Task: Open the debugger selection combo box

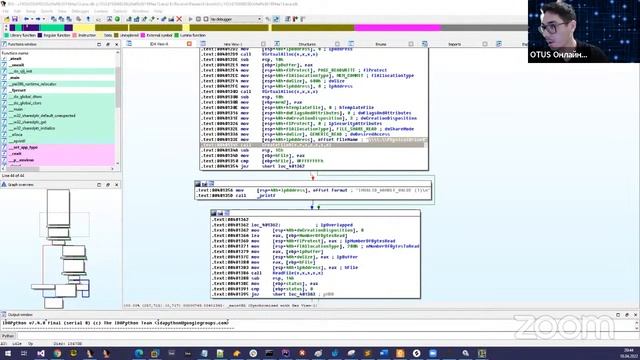Action: click(x=236, y=19)
